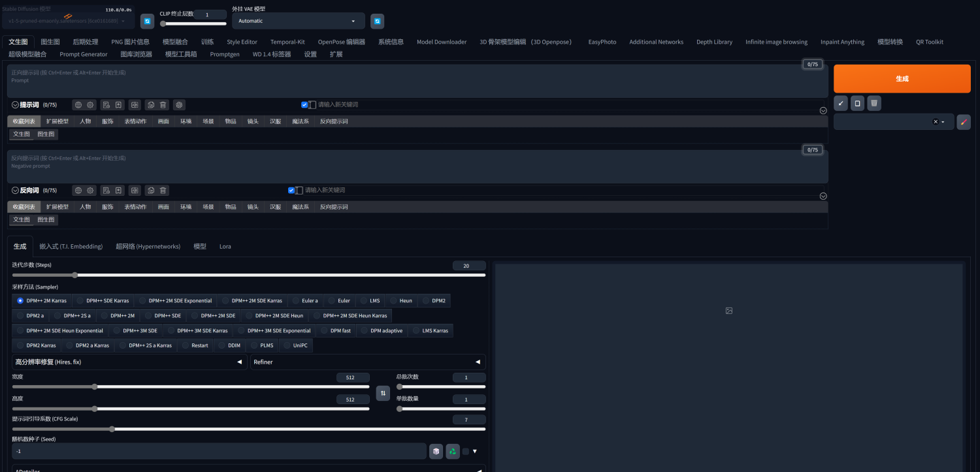This screenshot has height=472, width=980.
Task: Delete negative prompt with 反向词 trash icon
Action: click(163, 191)
